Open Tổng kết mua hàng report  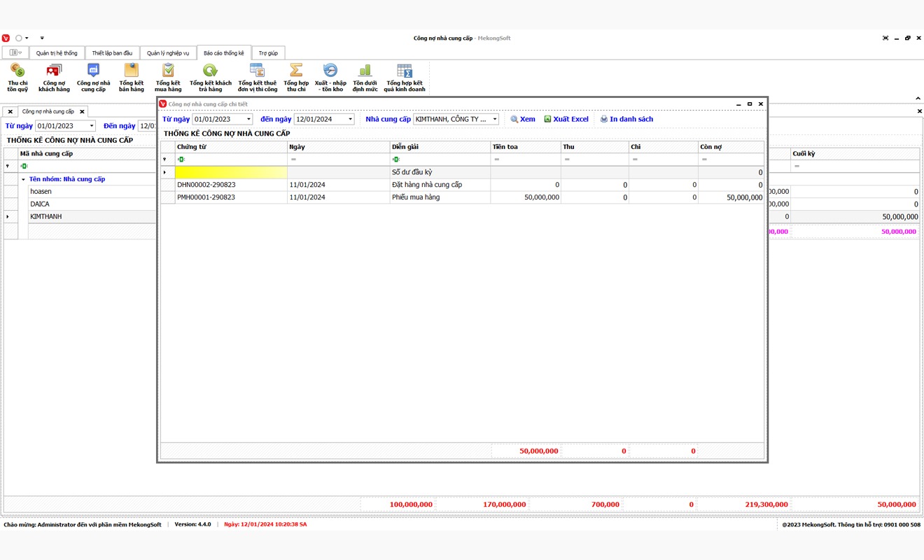click(168, 77)
